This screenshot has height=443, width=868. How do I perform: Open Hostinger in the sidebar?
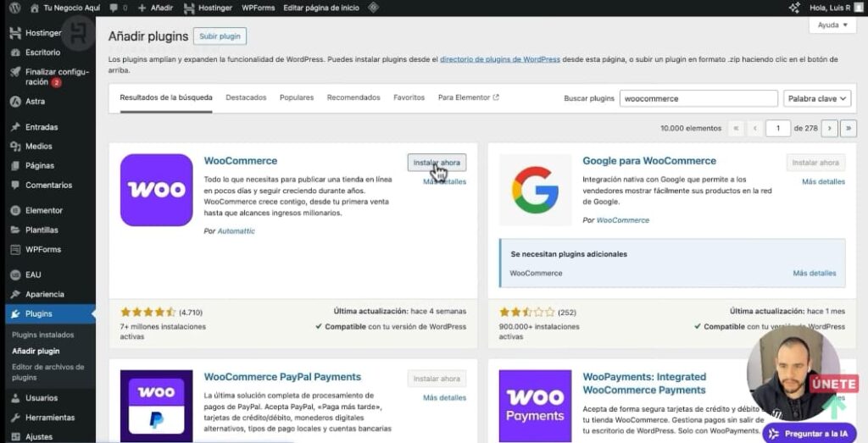(43, 33)
